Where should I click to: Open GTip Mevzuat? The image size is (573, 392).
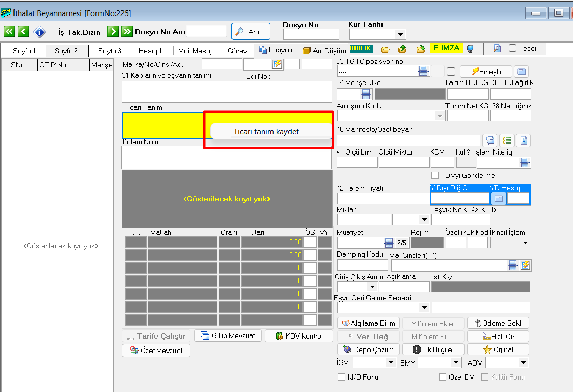click(228, 336)
